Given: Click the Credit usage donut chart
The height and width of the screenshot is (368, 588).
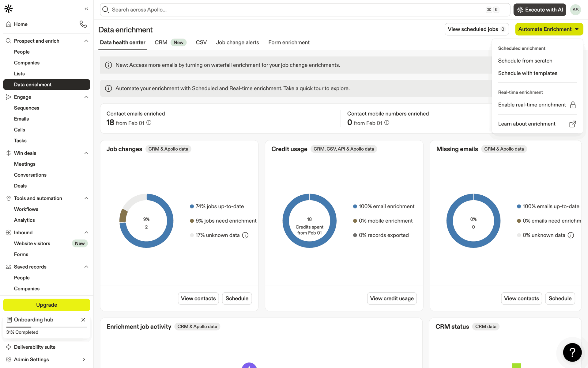Looking at the screenshot, I should pyautogui.click(x=309, y=221).
